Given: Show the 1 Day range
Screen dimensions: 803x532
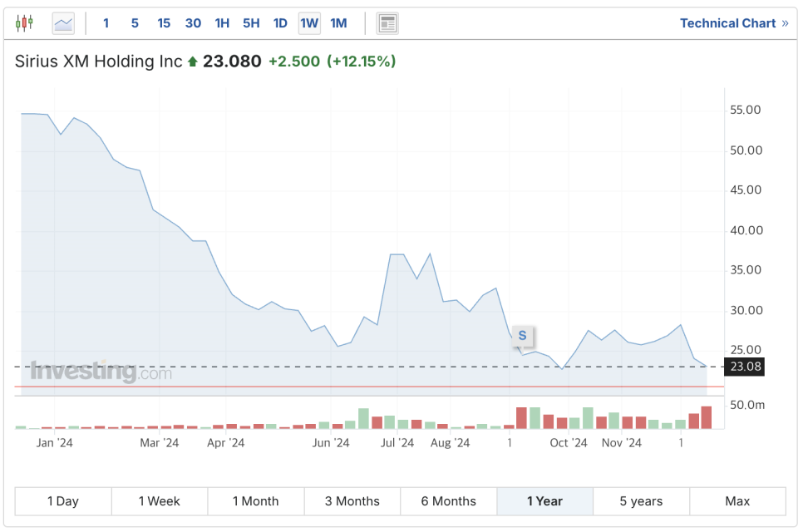Looking at the screenshot, I should (63, 501).
